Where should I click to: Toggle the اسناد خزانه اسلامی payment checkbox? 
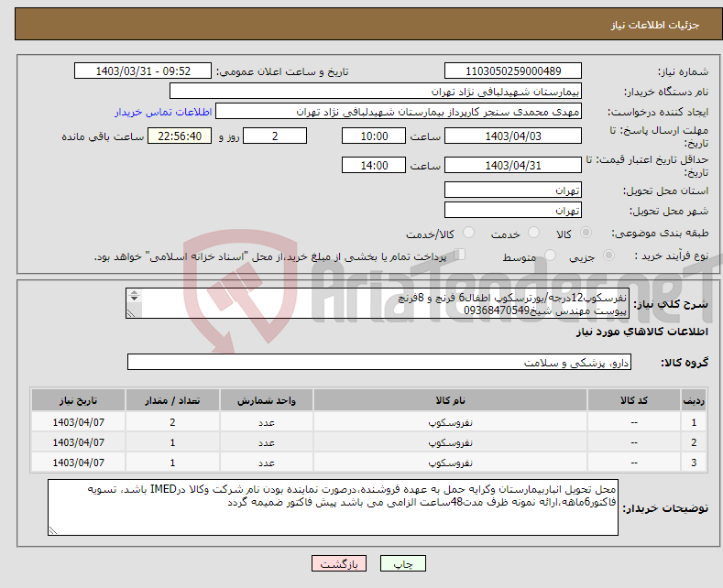pyautogui.click(x=460, y=255)
